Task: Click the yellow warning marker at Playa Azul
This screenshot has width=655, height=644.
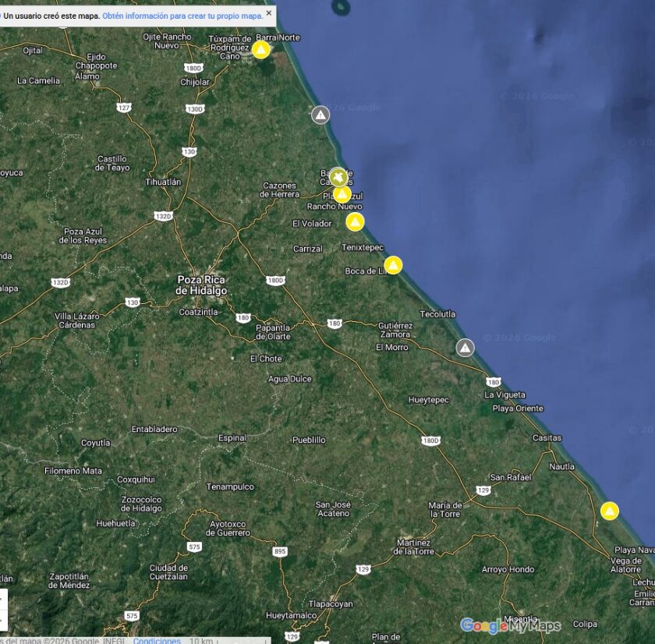Action: [x=342, y=194]
